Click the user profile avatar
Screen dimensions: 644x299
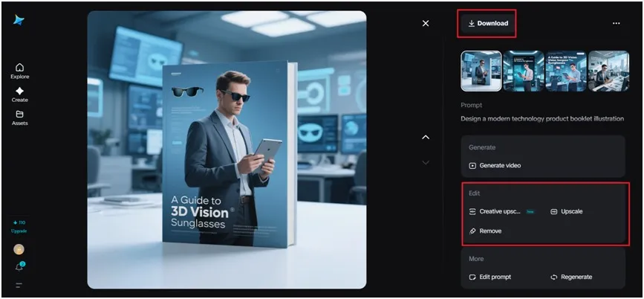[19, 249]
